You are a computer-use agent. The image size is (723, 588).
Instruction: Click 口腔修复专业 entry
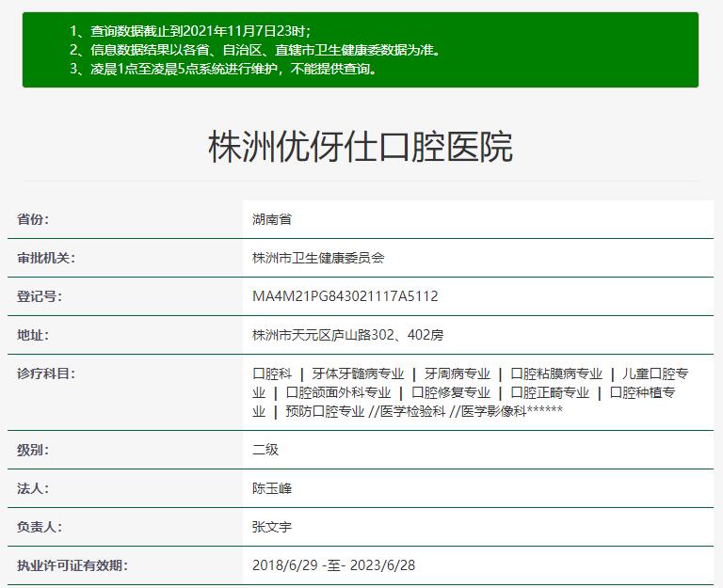click(x=451, y=392)
